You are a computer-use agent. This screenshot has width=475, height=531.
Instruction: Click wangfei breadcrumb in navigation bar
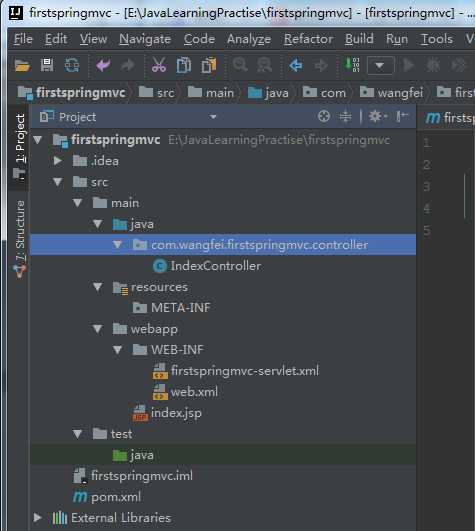pyautogui.click(x=391, y=92)
